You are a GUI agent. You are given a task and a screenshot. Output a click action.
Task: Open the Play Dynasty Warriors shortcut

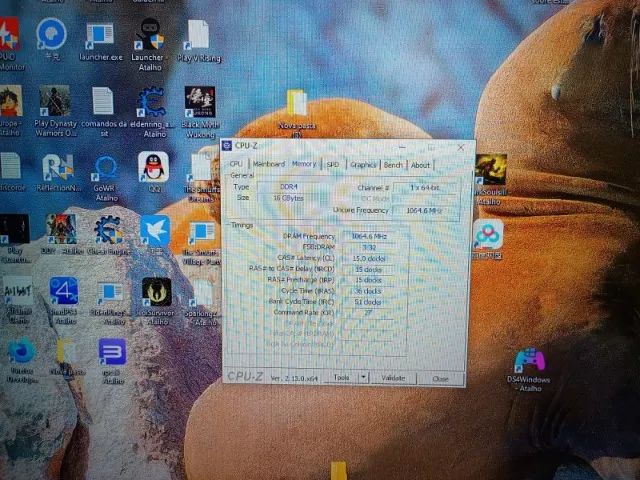tap(55, 111)
